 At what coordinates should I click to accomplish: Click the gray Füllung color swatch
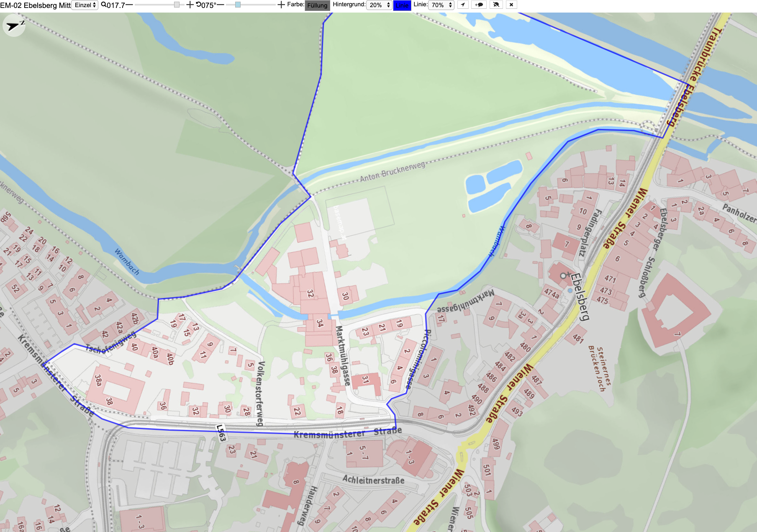click(317, 5)
